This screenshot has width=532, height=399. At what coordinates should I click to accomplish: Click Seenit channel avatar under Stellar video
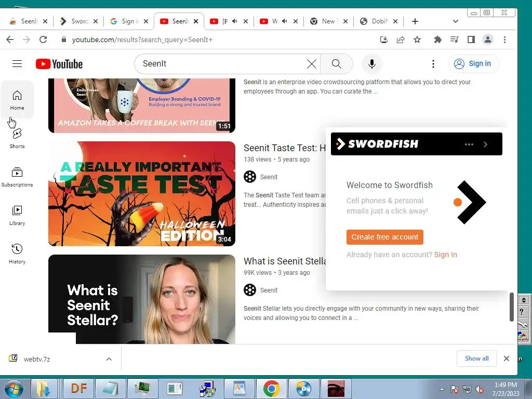[250, 290]
